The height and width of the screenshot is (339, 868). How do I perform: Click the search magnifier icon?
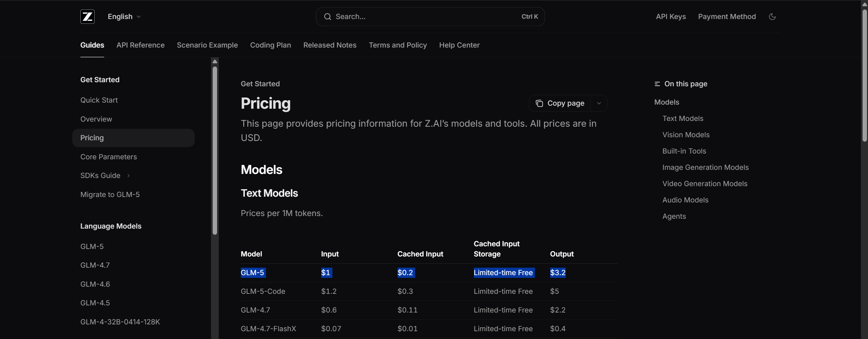[327, 17]
